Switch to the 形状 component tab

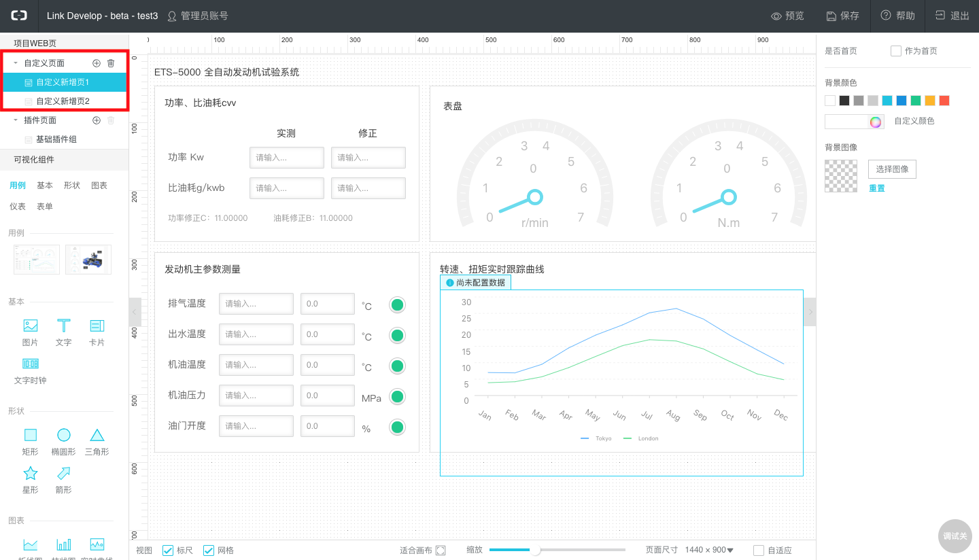(72, 186)
